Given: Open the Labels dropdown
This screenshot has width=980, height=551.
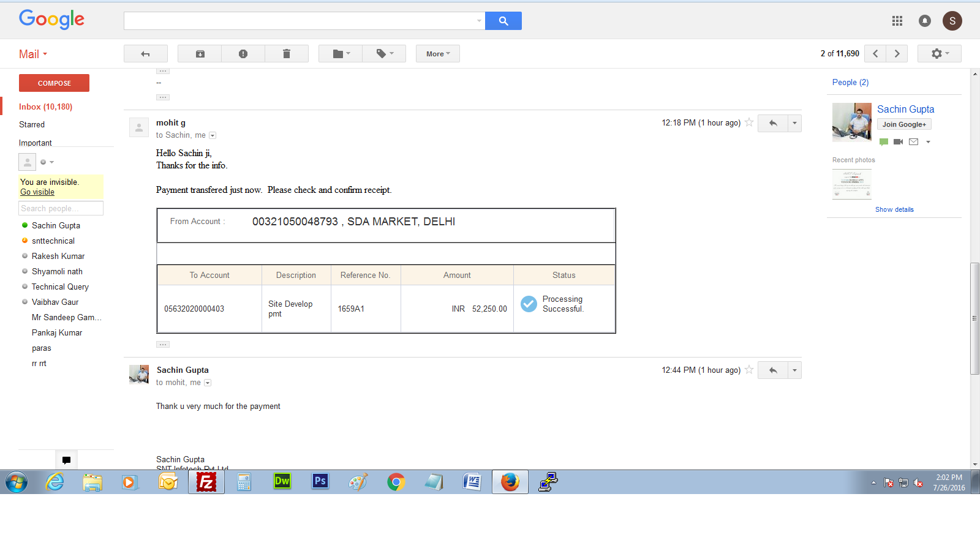Looking at the screenshot, I should (385, 54).
